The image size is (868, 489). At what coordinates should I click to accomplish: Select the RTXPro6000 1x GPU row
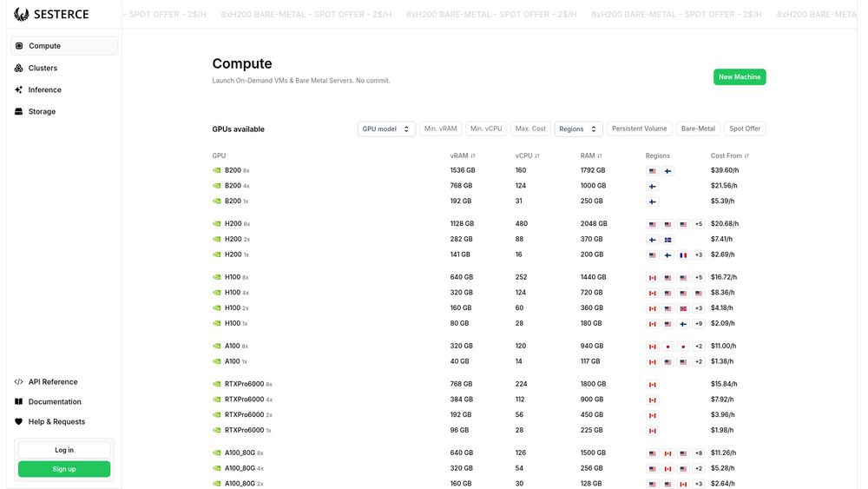pyautogui.click(x=489, y=430)
